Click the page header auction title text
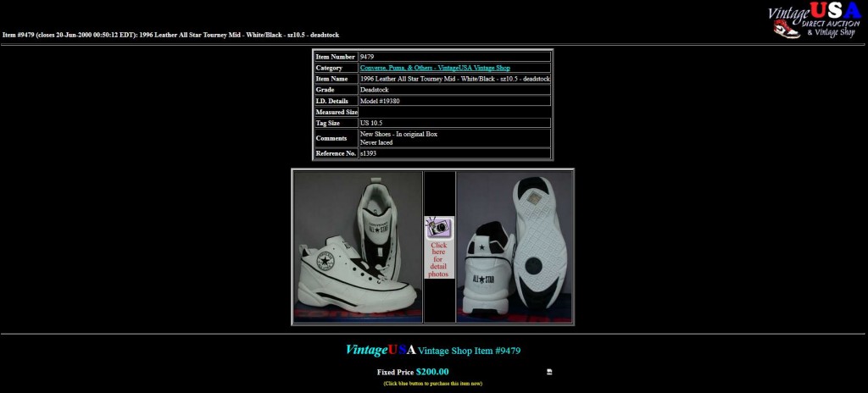 pos(170,35)
